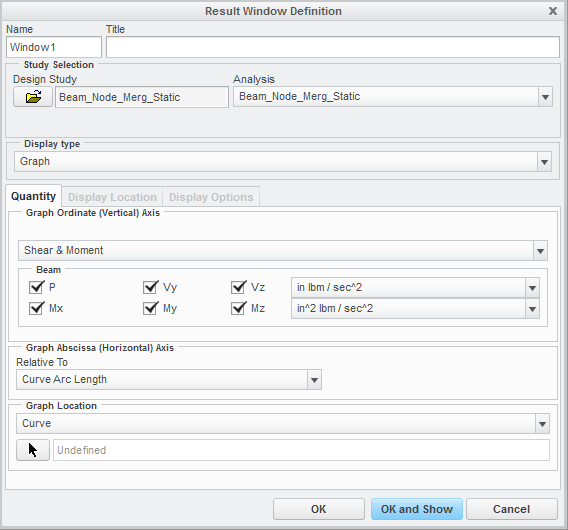Switch to the Quantity tab
568x530 pixels.
pyautogui.click(x=33, y=196)
